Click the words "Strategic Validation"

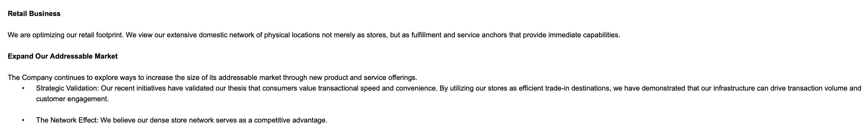point(67,88)
